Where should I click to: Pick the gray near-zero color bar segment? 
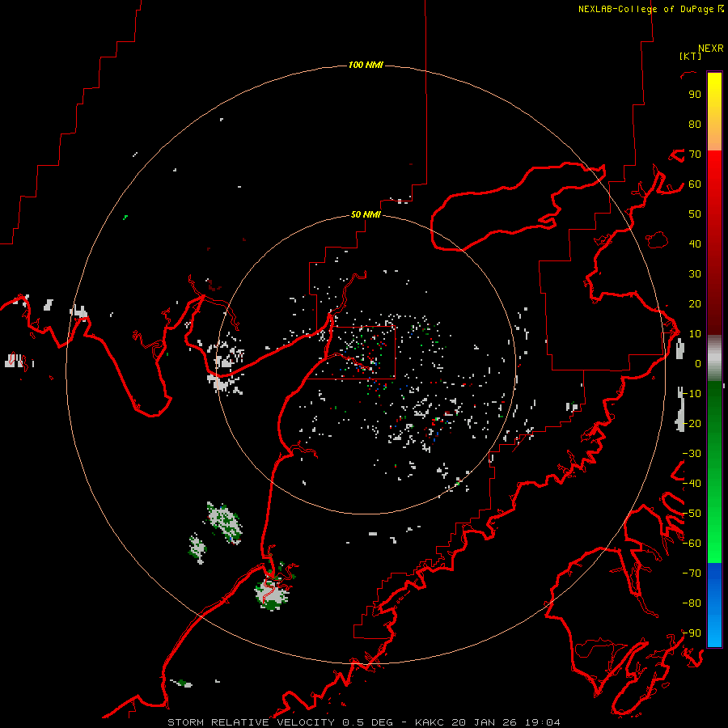point(714,358)
